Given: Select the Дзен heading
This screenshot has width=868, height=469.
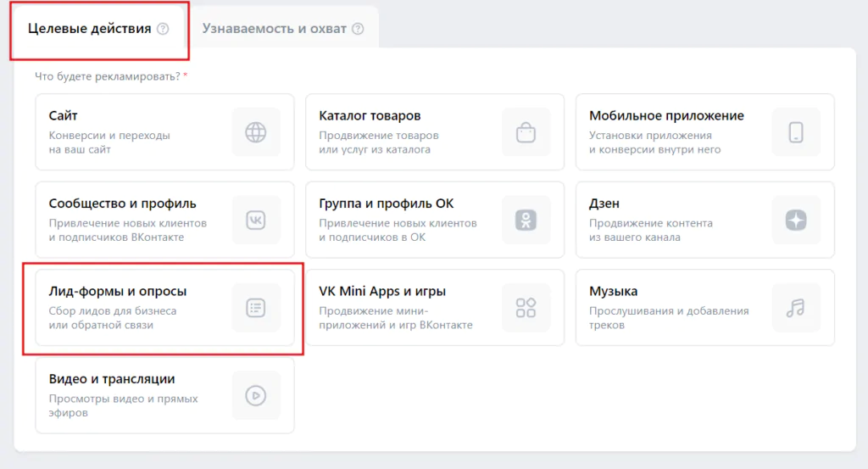Looking at the screenshot, I should [x=604, y=204].
